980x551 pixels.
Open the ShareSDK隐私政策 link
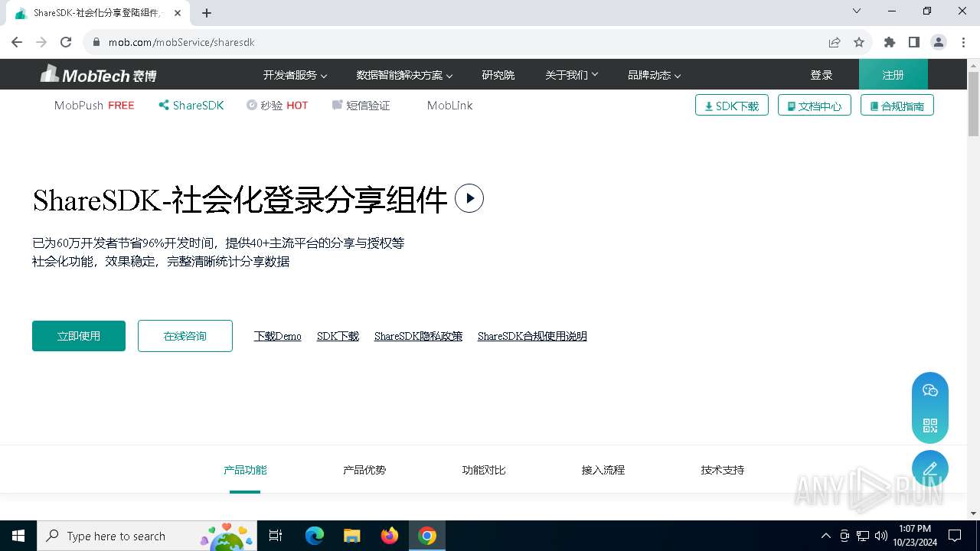418,336
